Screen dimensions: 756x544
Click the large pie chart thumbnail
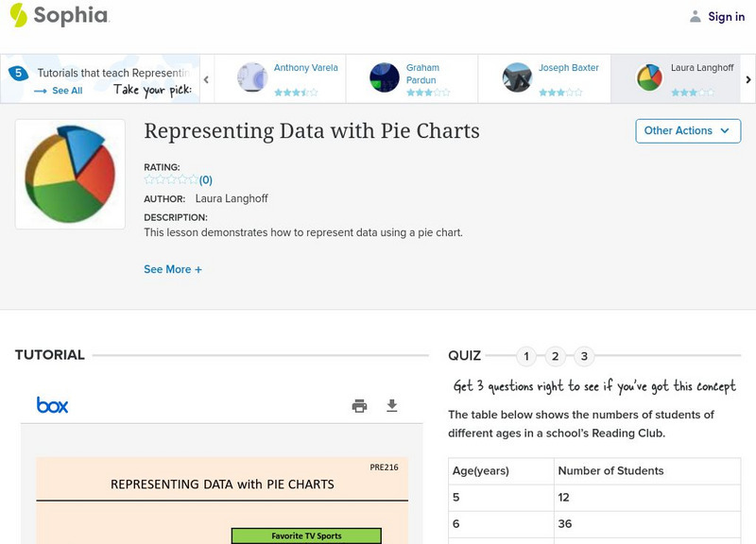tap(70, 174)
